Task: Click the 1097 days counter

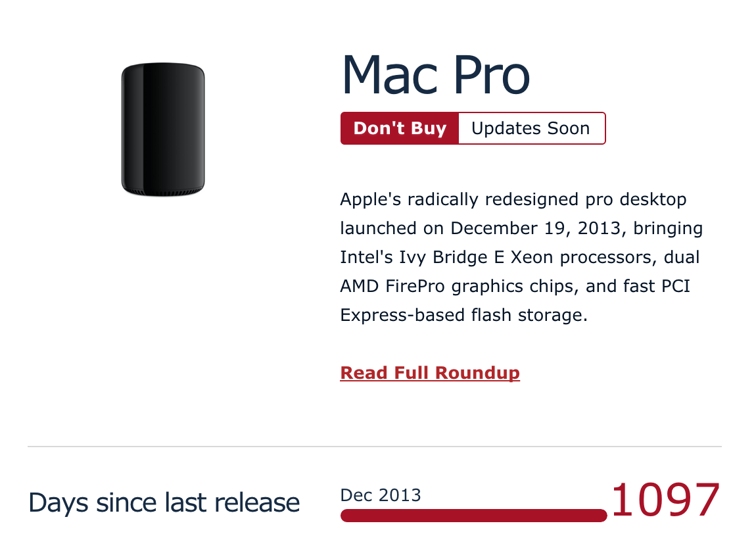Action: click(x=665, y=500)
